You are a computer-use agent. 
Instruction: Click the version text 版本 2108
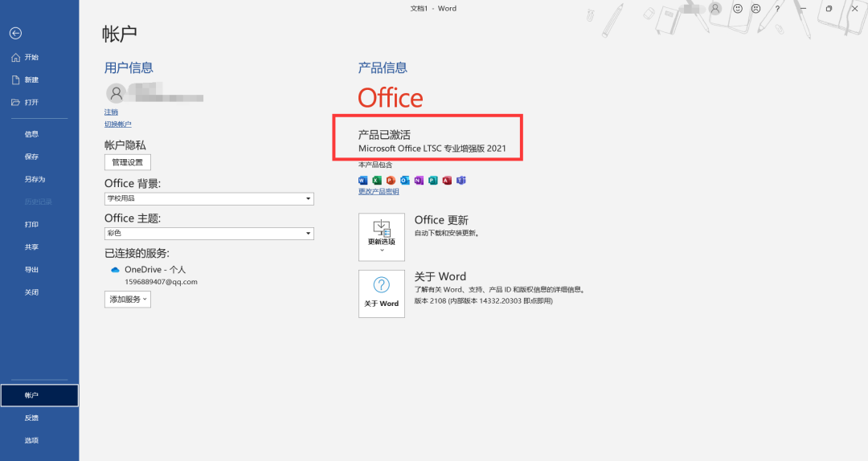click(483, 301)
